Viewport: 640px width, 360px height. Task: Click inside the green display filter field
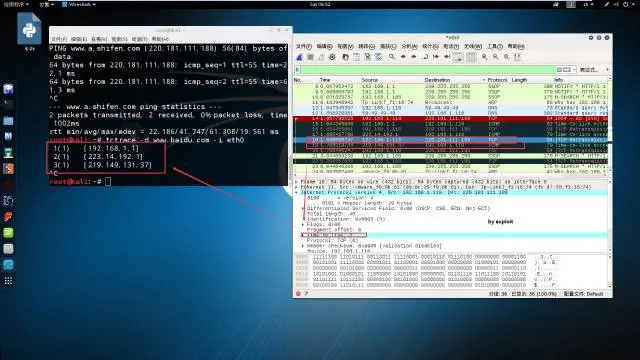[428, 70]
